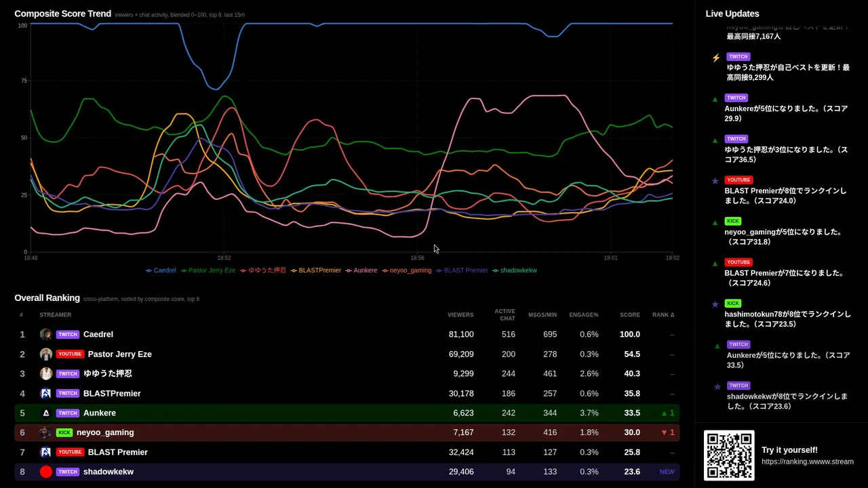Toggle the Aunkere legend entry
The height and width of the screenshot is (488, 868).
coord(361,270)
